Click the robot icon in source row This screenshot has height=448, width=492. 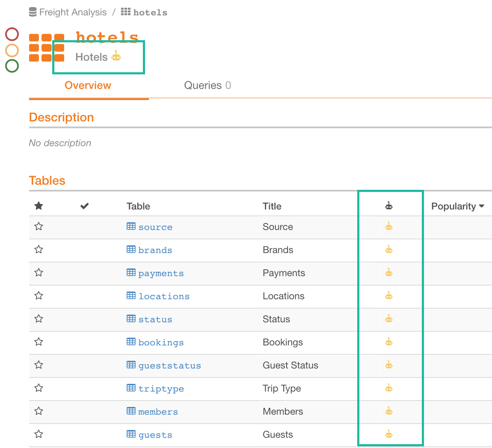click(x=389, y=227)
